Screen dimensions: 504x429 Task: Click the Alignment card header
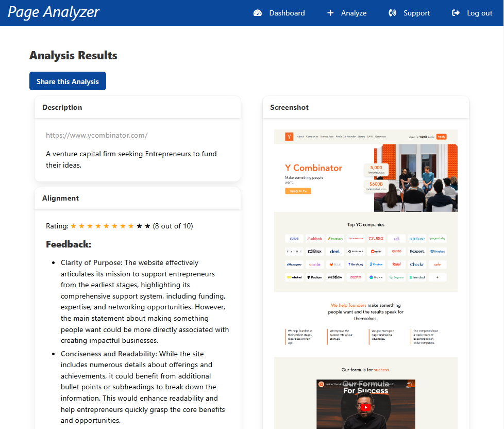(138, 198)
